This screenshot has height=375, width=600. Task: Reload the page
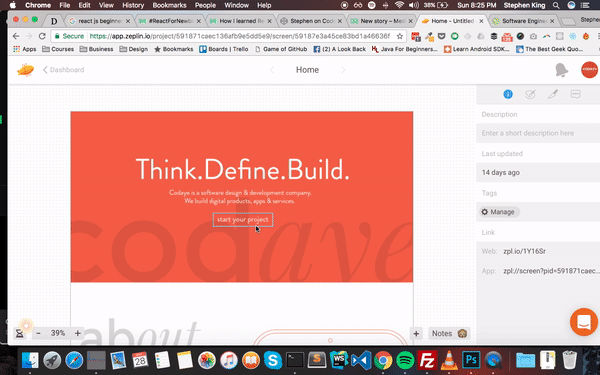coord(42,36)
